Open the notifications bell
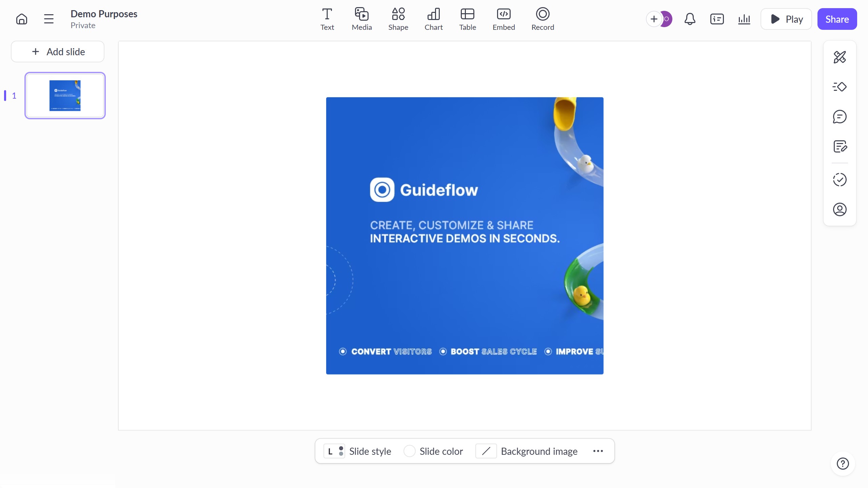This screenshot has width=868, height=488. [x=690, y=19]
